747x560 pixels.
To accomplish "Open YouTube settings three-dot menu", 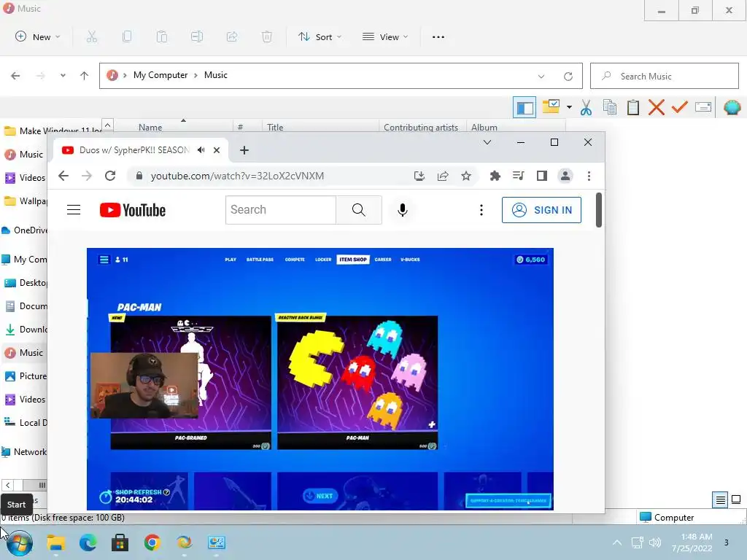I will pyautogui.click(x=481, y=210).
